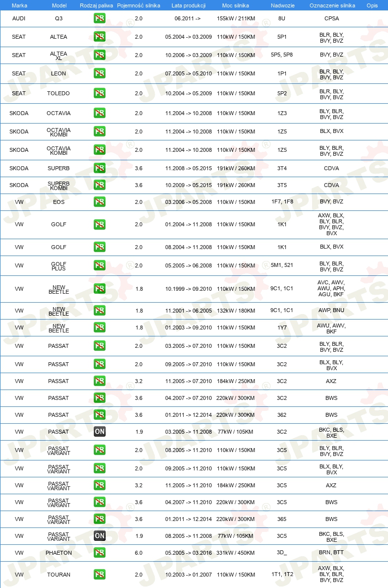
Task: Click fuel icon in NEW BEETLE 132kW row
Action: point(99,311)
